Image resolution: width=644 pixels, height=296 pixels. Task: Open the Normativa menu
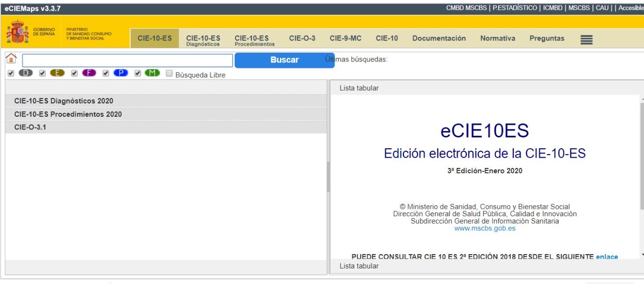point(497,38)
